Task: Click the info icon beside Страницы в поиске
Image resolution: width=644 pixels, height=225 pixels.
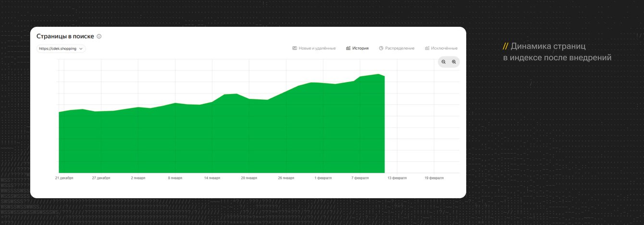Action: coord(99,36)
